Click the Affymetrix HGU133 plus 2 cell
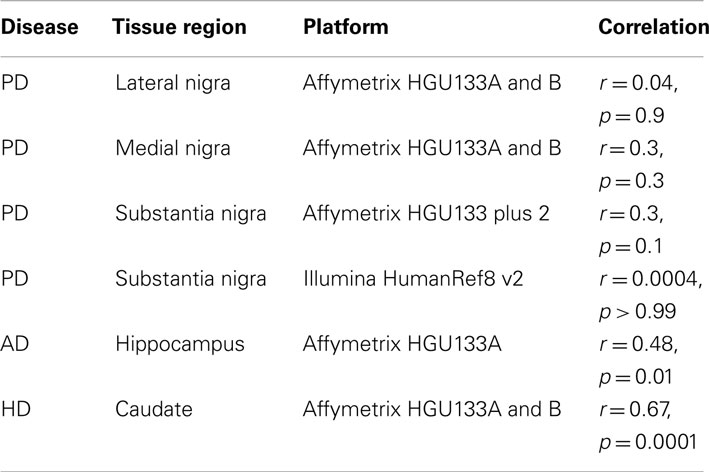The width and height of the screenshot is (709, 472). tap(426, 214)
